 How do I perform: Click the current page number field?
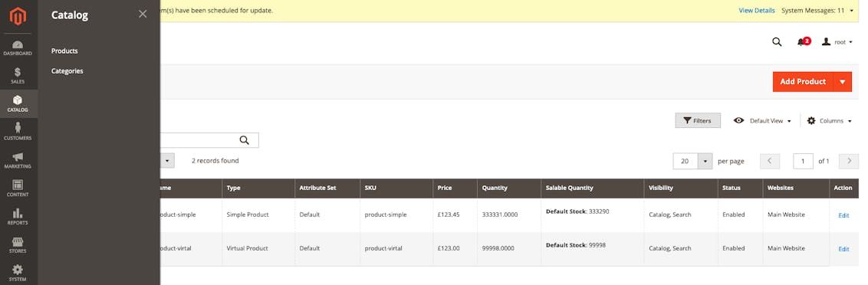803,161
